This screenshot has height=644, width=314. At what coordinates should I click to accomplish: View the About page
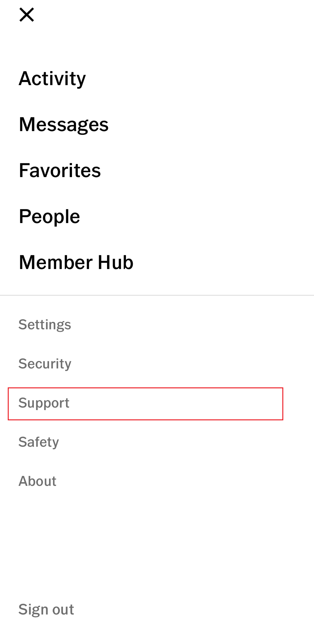[37, 481]
